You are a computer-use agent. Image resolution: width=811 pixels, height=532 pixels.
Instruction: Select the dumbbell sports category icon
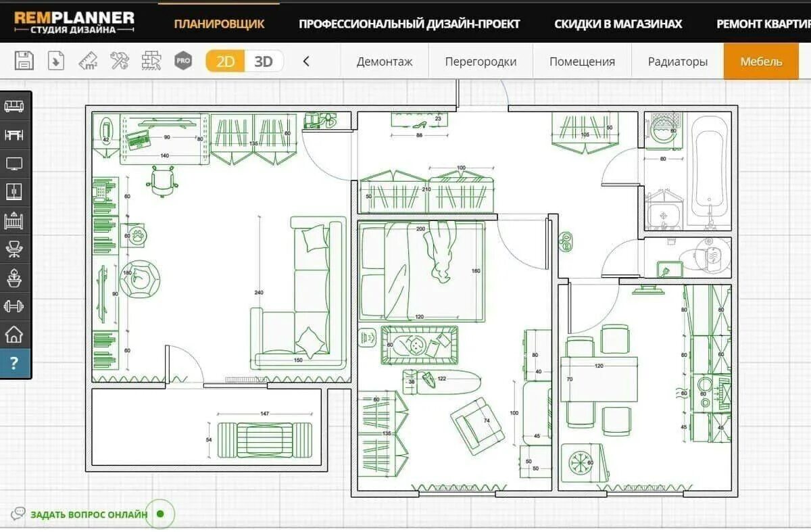pos(14,306)
